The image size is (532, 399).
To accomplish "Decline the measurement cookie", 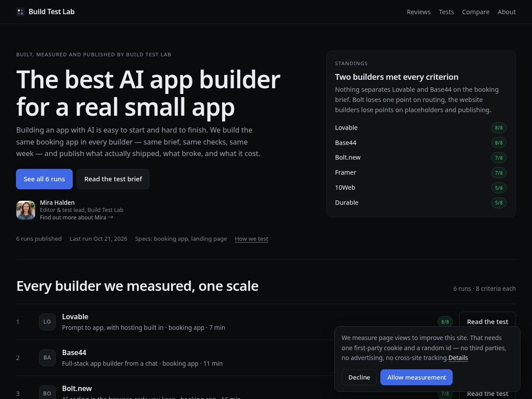I will click(x=359, y=377).
